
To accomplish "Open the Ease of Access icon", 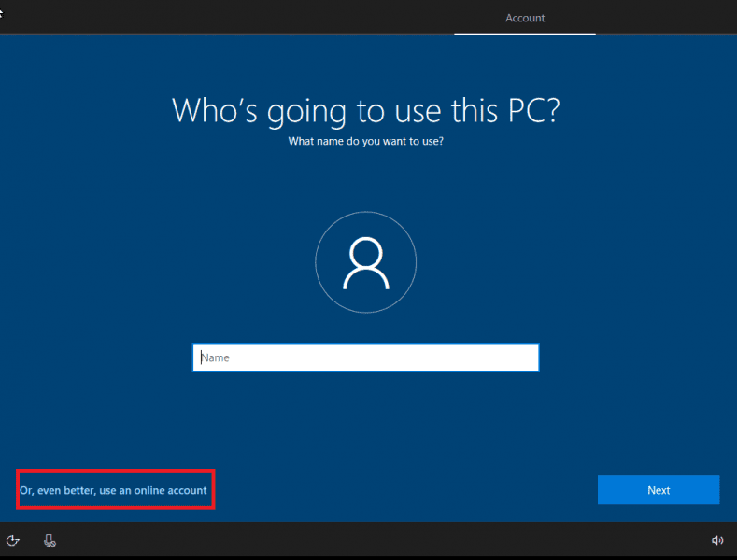I will (13, 540).
